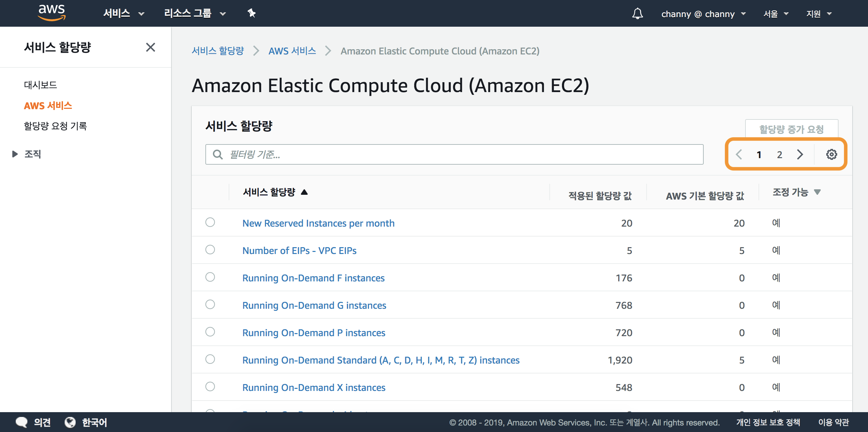Viewport: 868px width, 432px height.
Task: Go to previous page with left arrow
Action: 739,154
